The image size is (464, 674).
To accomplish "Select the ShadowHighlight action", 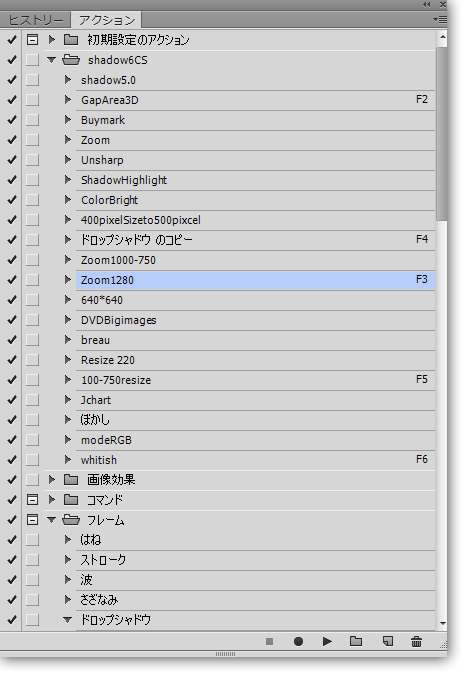I will (255, 180).
